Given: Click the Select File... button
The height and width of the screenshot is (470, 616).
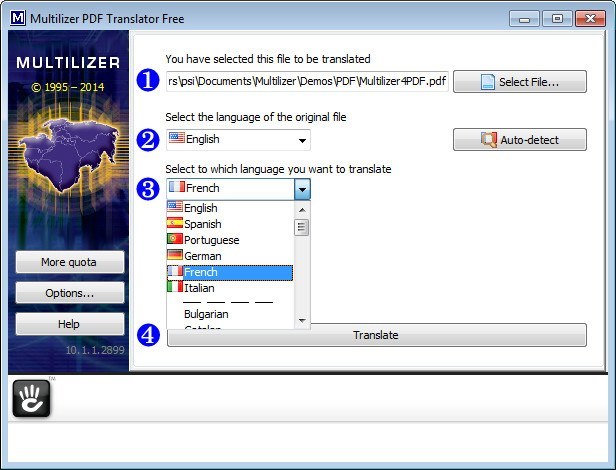Looking at the screenshot, I should (520, 82).
